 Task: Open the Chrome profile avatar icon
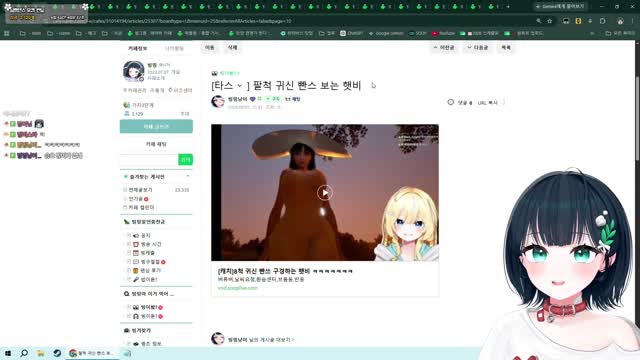pos(620,21)
